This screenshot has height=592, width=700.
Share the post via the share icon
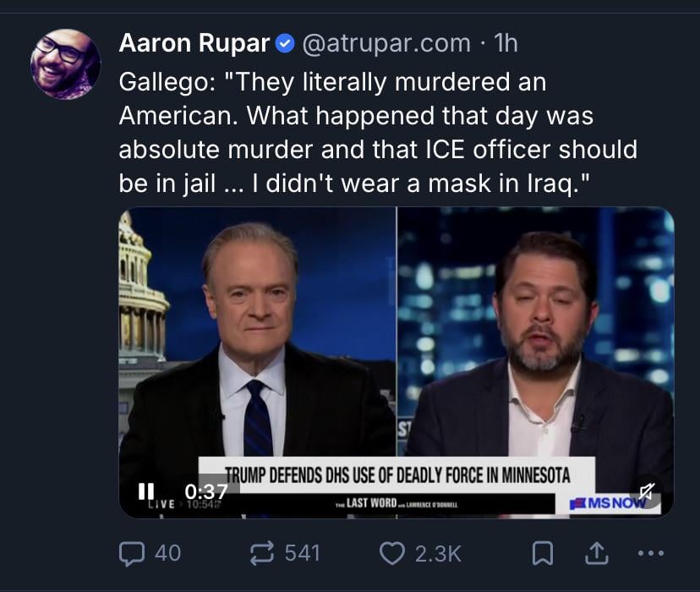[594, 553]
